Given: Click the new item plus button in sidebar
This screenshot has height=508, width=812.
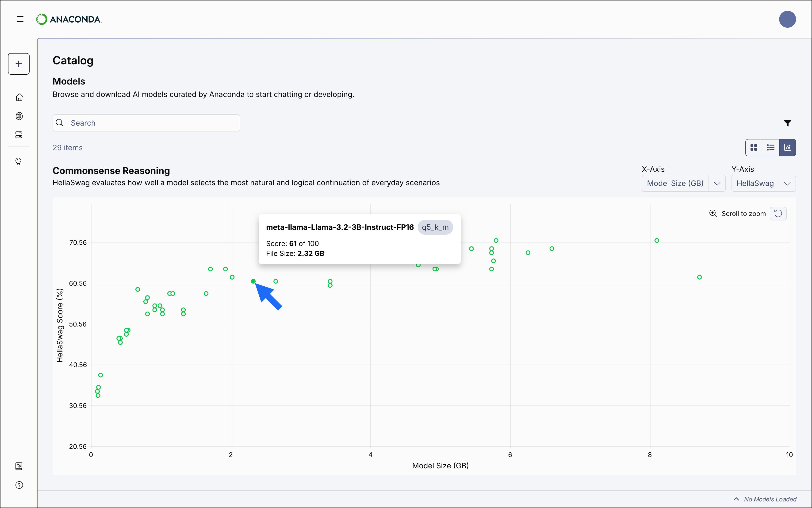Looking at the screenshot, I should tap(19, 64).
